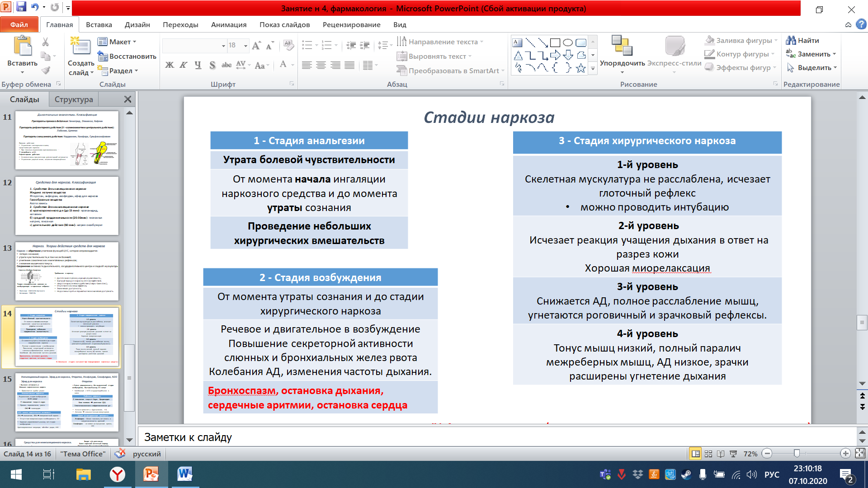This screenshot has height=488, width=868.
Task: Start slide show from status bar
Action: 733,454
